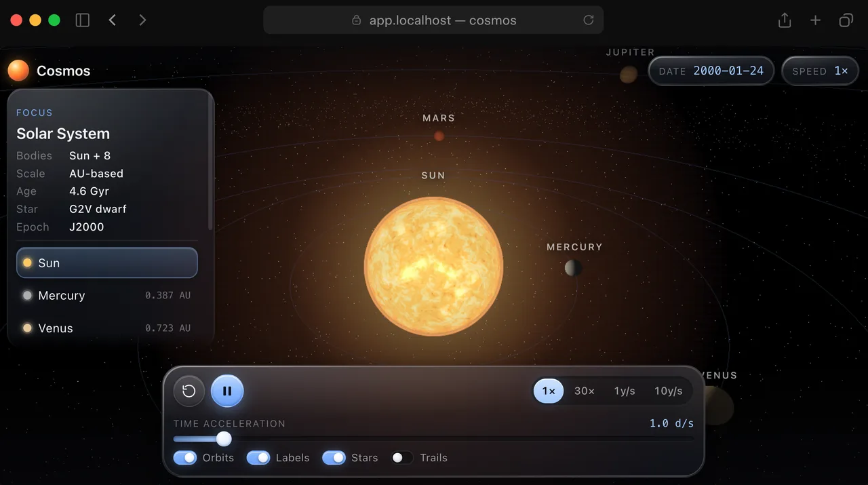
Task: Click the Mars planet in viewport
Action: (439, 136)
